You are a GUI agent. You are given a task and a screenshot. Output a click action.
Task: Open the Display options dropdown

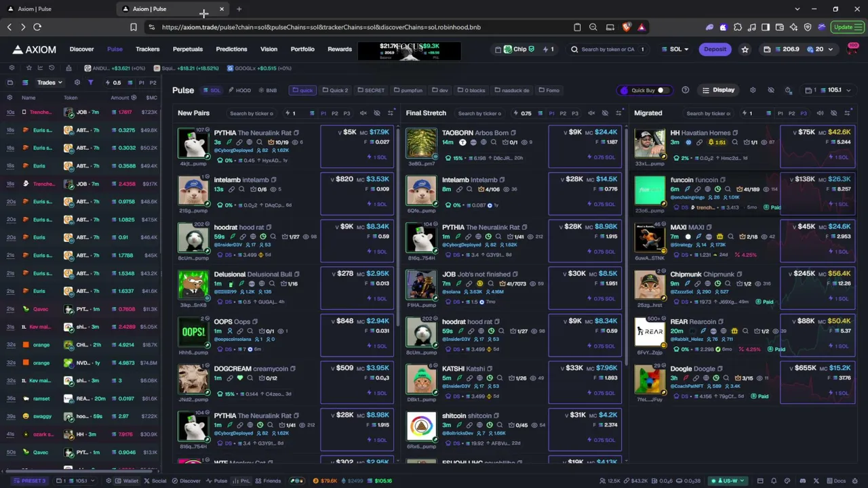tap(719, 90)
